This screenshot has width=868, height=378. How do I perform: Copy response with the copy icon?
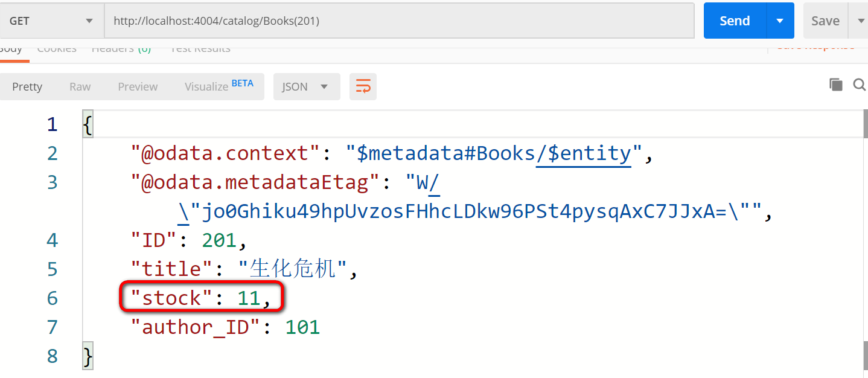pyautogui.click(x=836, y=85)
